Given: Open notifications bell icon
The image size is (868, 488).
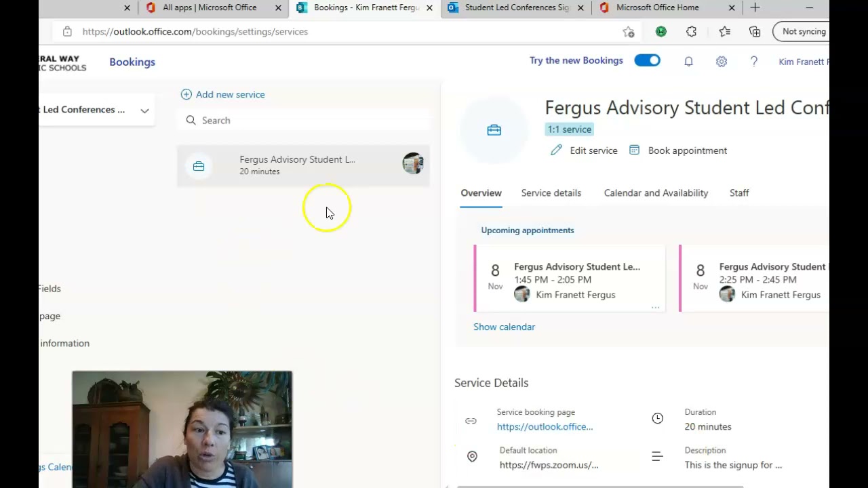Looking at the screenshot, I should coord(688,61).
